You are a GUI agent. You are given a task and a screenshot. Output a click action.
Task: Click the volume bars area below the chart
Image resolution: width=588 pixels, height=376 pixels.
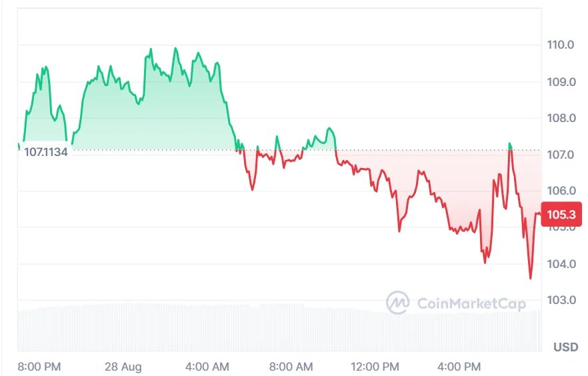279,327
